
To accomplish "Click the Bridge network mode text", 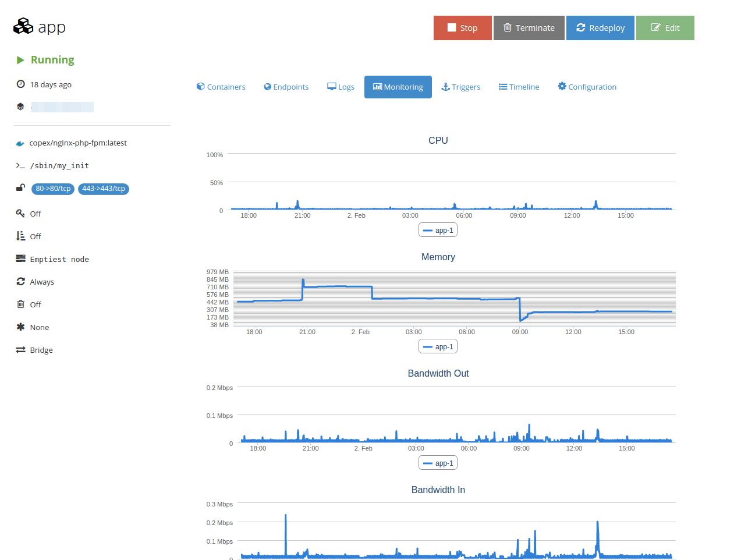I will pos(41,350).
